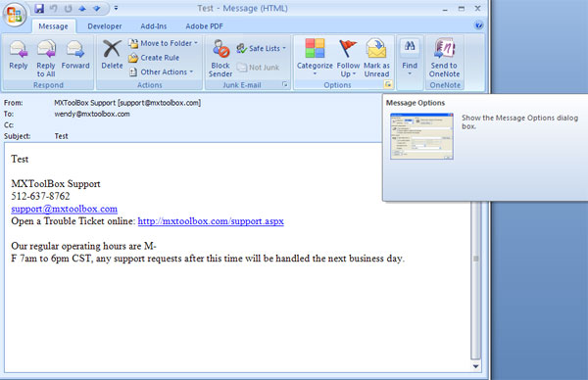Image resolution: width=588 pixels, height=380 pixels.
Task: Send message to OneNote
Action: pos(444,58)
